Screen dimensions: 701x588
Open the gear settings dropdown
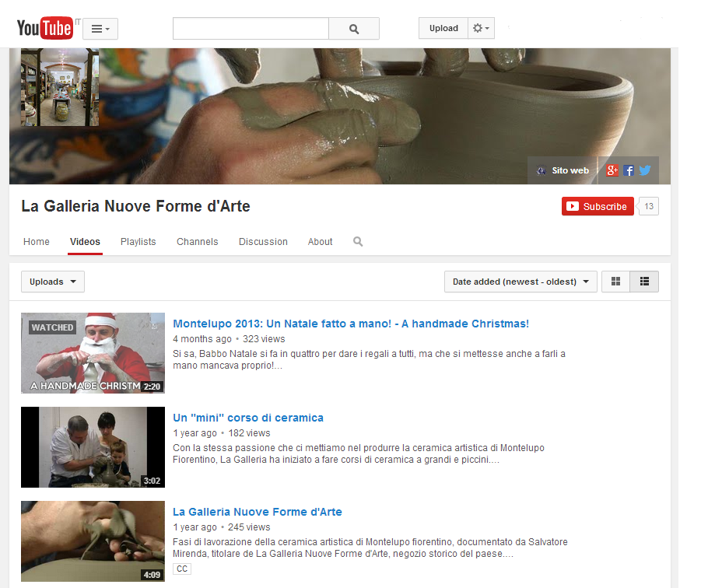[x=481, y=28]
